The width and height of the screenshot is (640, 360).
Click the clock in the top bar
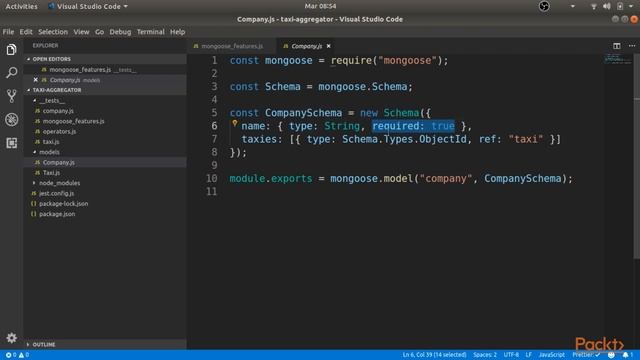coord(320,6)
